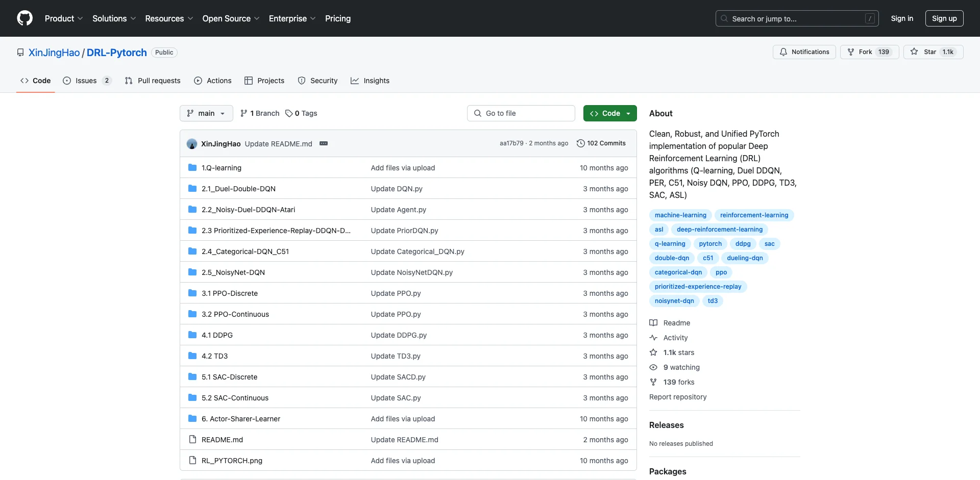Viewport: 980px width, 480px height.
Task: Click the tag icon beside 0 Tags
Action: coord(289,113)
